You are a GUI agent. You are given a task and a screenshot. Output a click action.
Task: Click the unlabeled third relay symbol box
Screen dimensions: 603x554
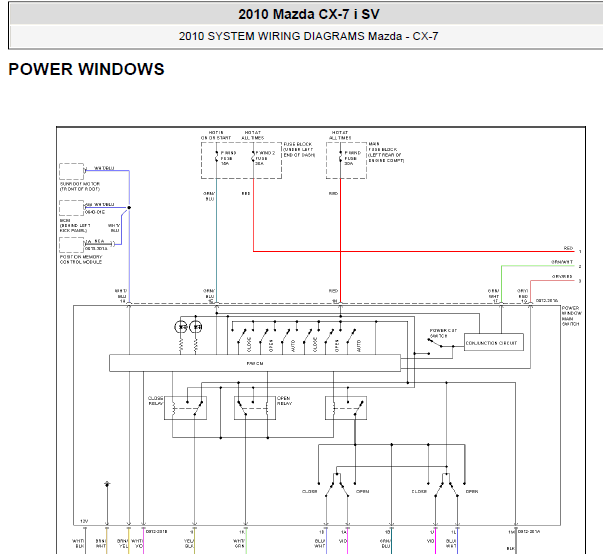tap(346, 408)
